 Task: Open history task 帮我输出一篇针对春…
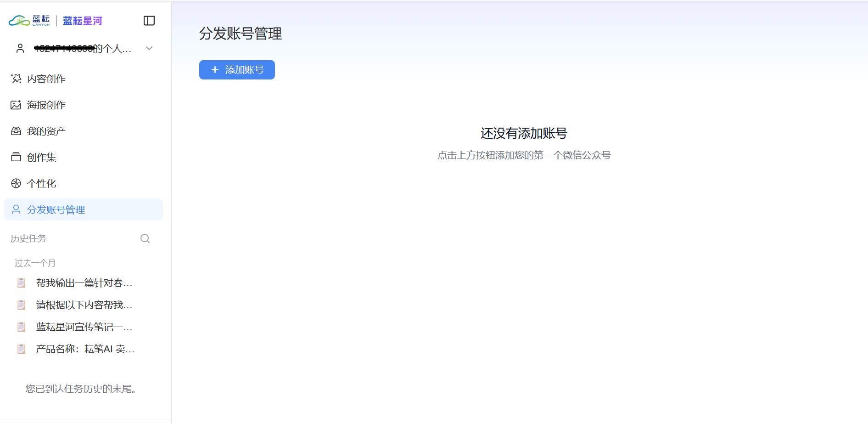[83, 283]
